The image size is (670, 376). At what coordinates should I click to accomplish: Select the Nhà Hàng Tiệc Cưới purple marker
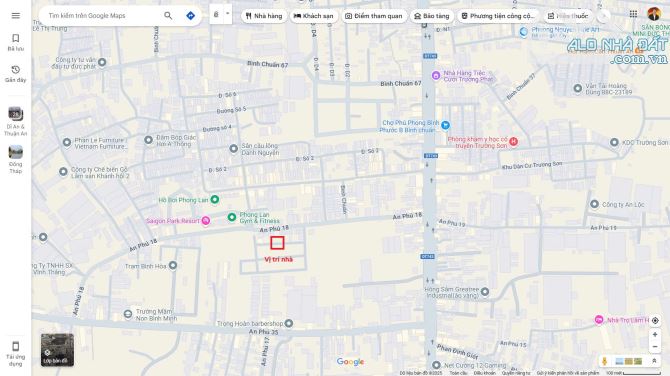coord(436,76)
